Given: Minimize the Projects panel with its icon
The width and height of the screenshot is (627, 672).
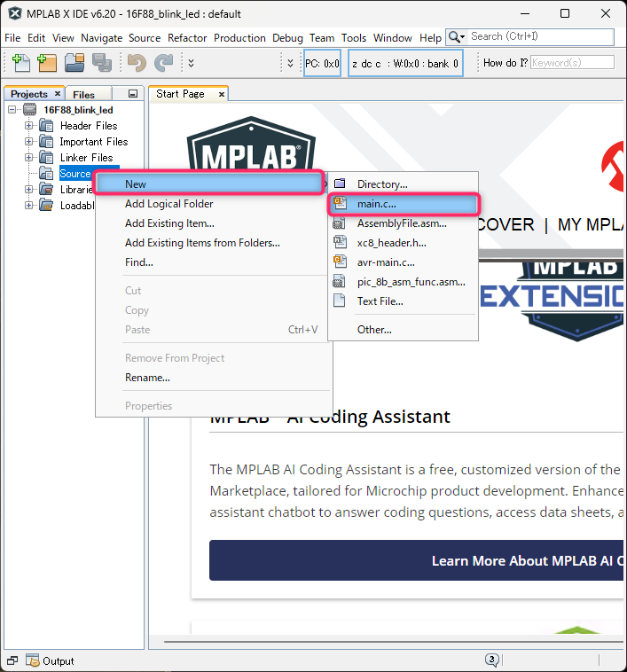Looking at the screenshot, I should (133, 93).
